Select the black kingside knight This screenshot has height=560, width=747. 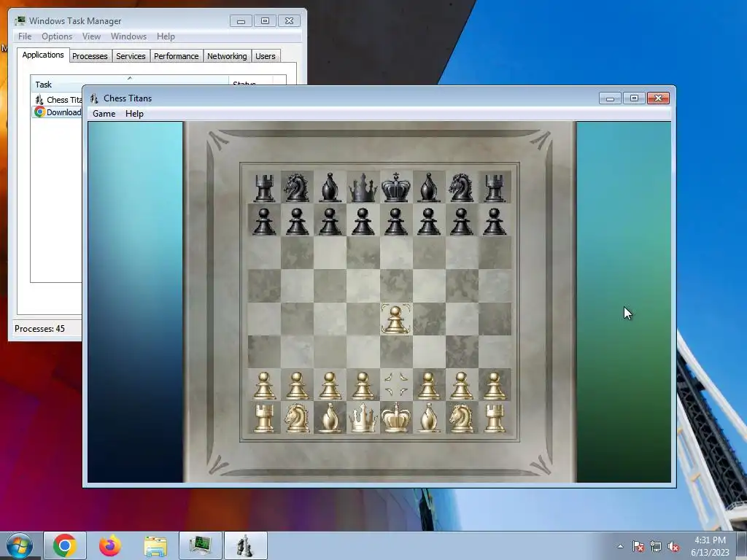pyautogui.click(x=461, y=187)
